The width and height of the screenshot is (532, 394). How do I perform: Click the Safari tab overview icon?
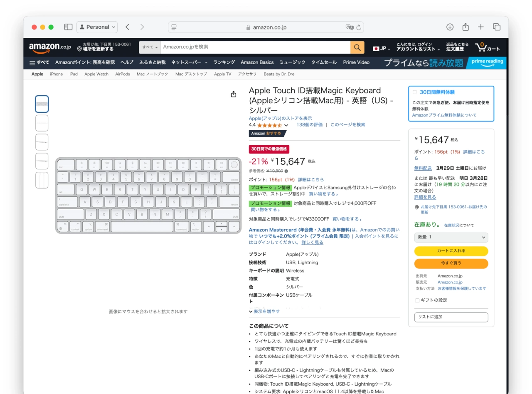497,27
